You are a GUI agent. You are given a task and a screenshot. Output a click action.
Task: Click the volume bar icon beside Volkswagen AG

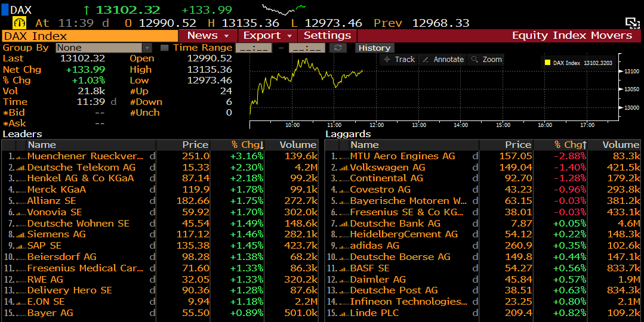[x=343, y=168]
